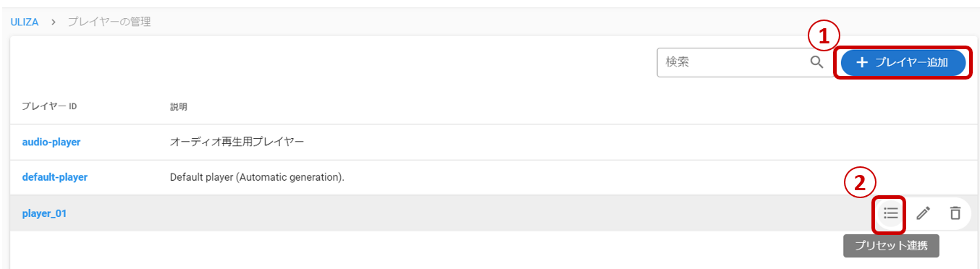Open the audio-player entry
This screenshot has width=980, height=269.
pyautogui.click(x=51, y=142)
